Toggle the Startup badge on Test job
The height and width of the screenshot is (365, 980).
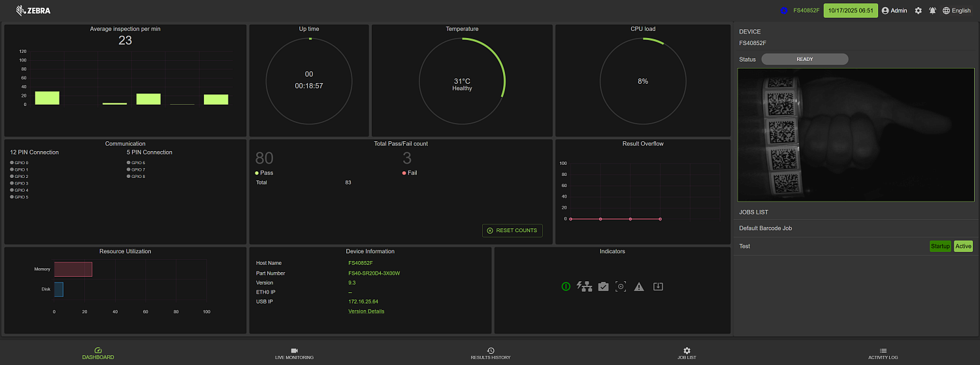(940, 246)
